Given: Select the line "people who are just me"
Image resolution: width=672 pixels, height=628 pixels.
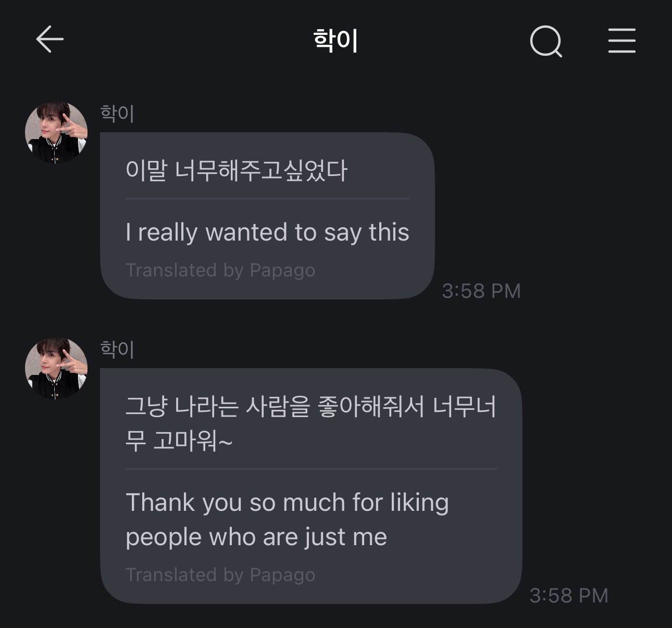Looking at the screenshot, I should coord(256,537).
